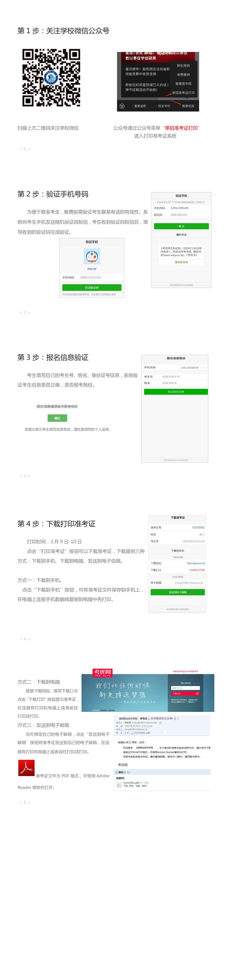This screenshot has width=232, height=980.
Task: Click the 下载软件 link on website
Action: click(191, 702)
